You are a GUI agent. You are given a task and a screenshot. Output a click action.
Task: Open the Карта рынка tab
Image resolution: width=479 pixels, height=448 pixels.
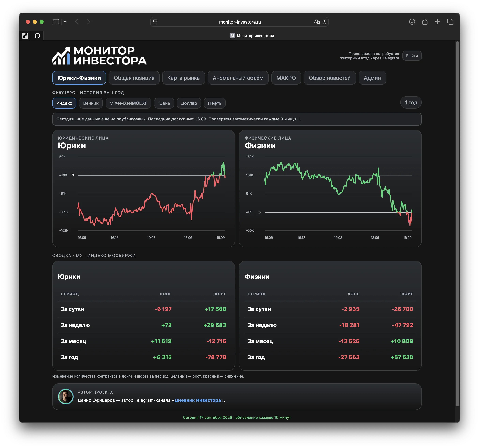[183, 78]
